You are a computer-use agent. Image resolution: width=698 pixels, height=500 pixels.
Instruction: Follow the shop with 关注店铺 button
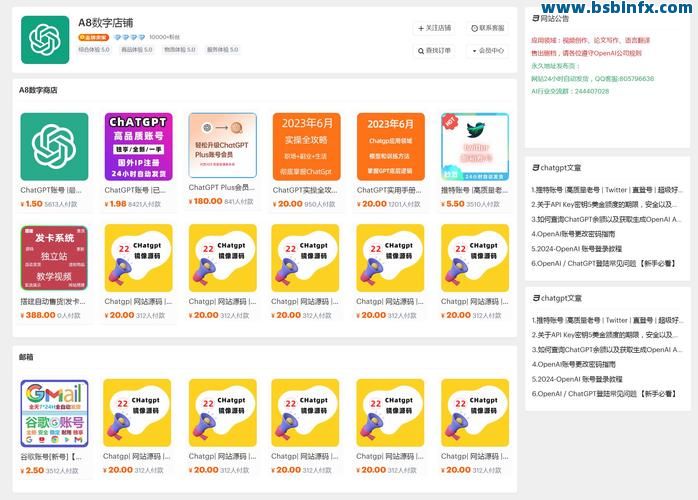coord(435,28)
